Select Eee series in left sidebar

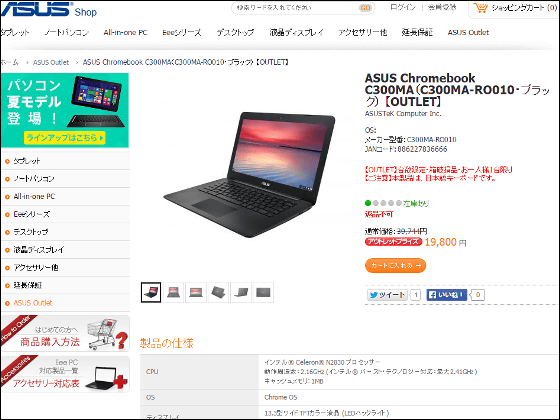pos(31,214)
